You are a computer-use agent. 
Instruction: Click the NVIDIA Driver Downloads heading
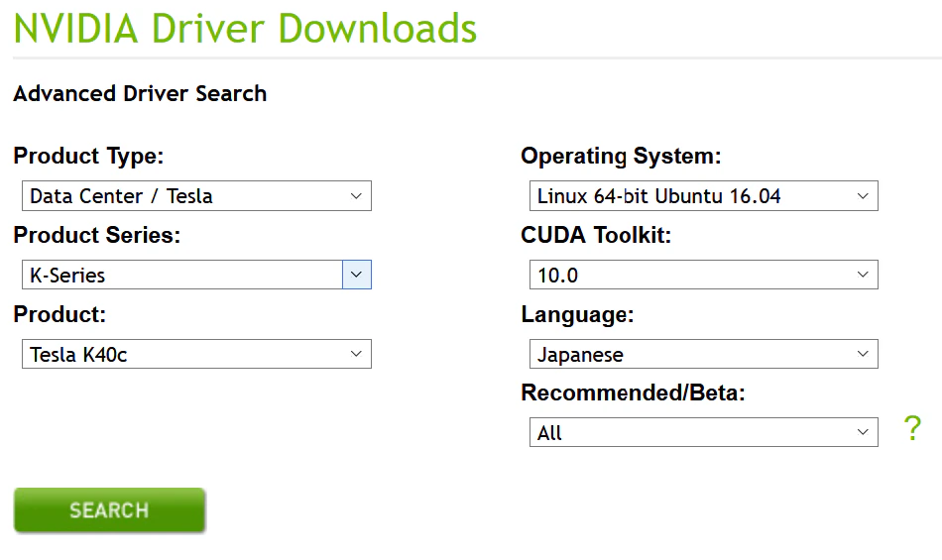tap(245, 28)
